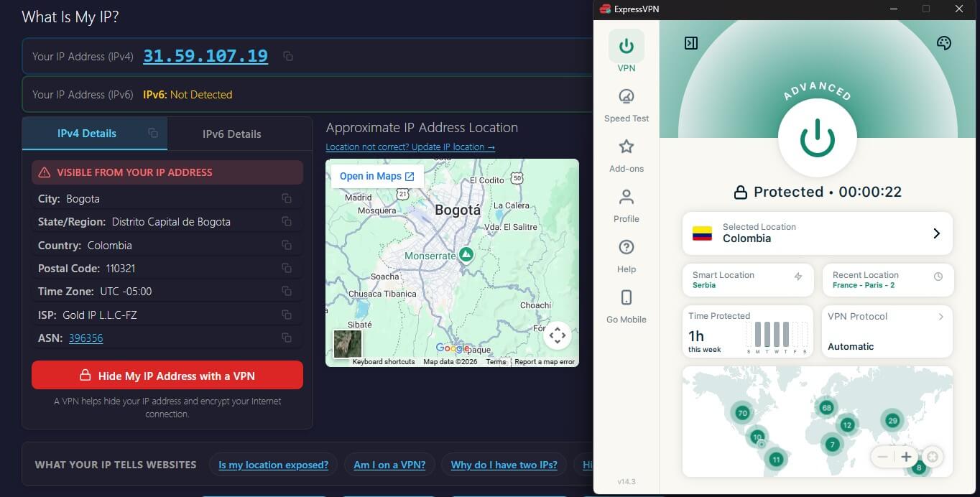Image resolution: width=980 pixels, height=497 pixels.
Task: Copy the IPv4 address icon
Action: [x=288, y=56]
